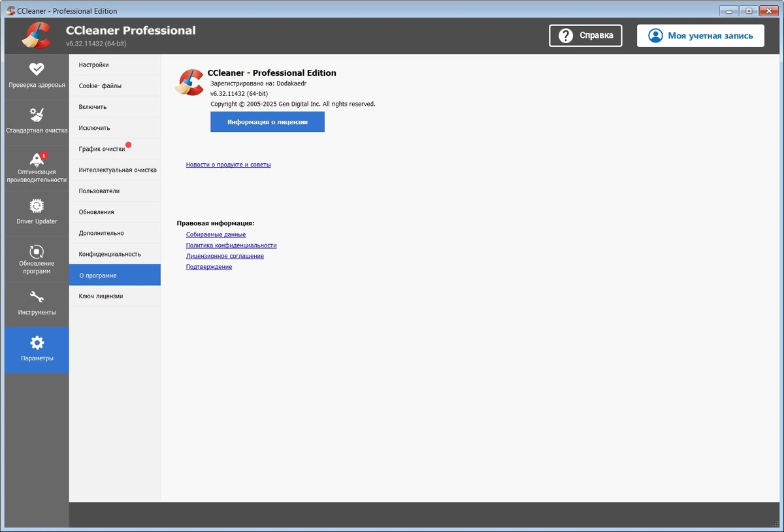784x532 pixels.
Task: Click the CCleaner logo beside Professional Edition title
Action: (190, 83)
